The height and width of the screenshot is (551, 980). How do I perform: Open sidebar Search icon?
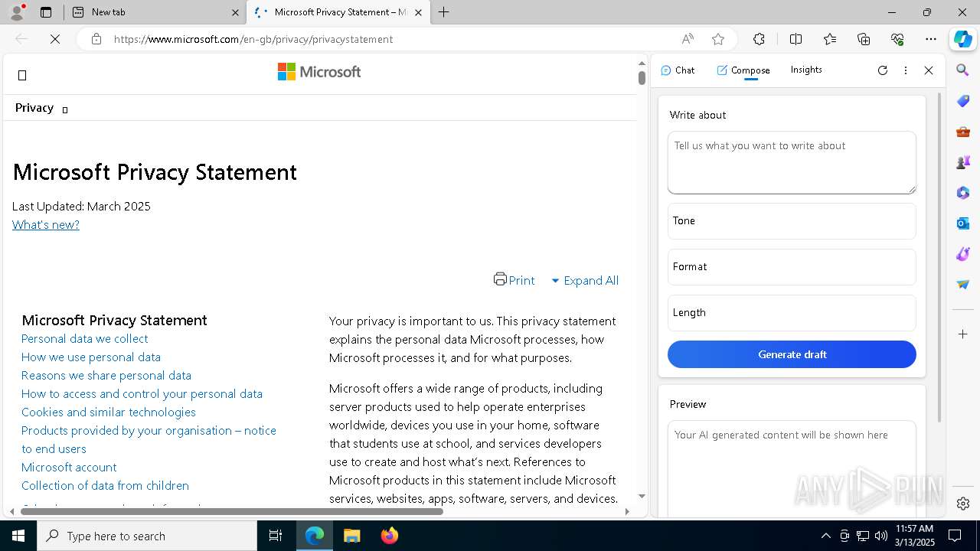click(963, 70)
